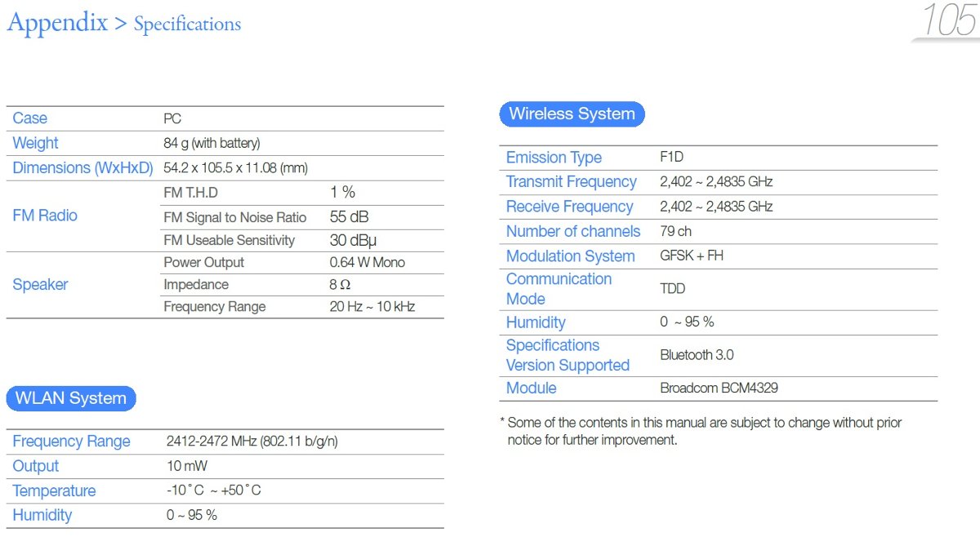Image resolution: width=980 pixels, height=542 pixels.
Task: Select the 'Speaker' category label
Action: pyautogui.click(x=40, y=285)
